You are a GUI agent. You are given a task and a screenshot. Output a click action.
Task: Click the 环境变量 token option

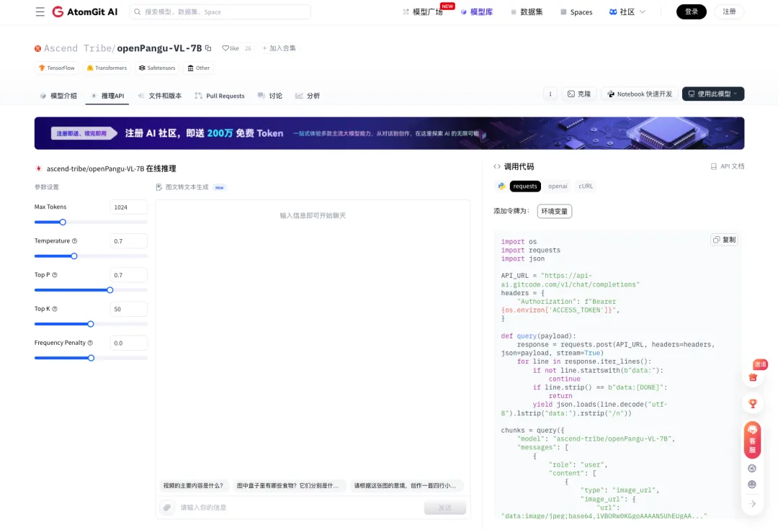click(x=554, y=211)
